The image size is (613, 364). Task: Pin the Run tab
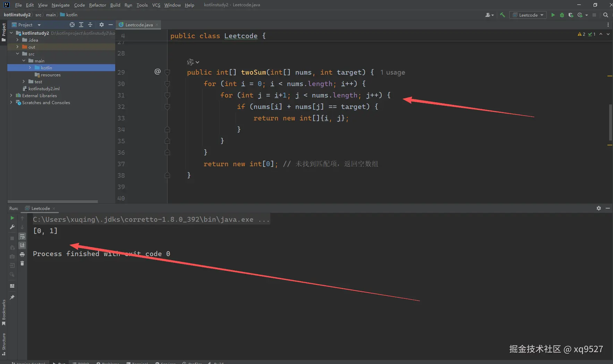[12, 297]
